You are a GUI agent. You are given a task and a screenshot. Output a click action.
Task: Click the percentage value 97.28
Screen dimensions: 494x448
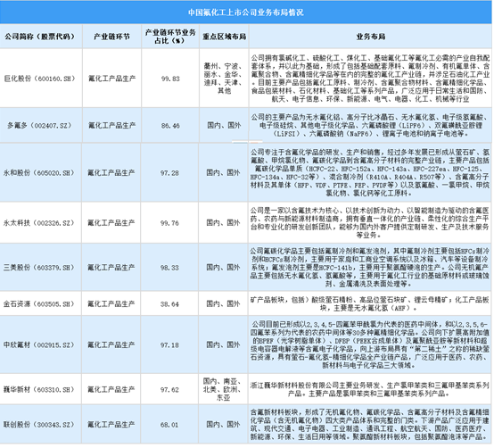[169, 173]
